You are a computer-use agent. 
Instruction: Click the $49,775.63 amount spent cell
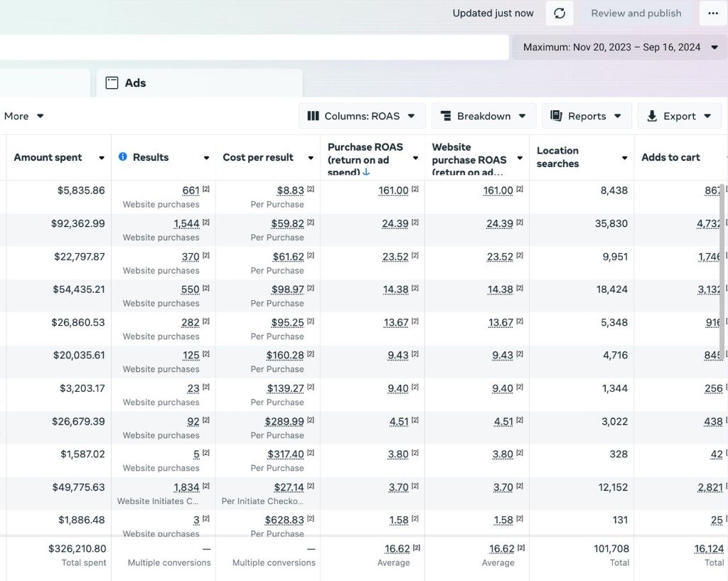[78, 487]
